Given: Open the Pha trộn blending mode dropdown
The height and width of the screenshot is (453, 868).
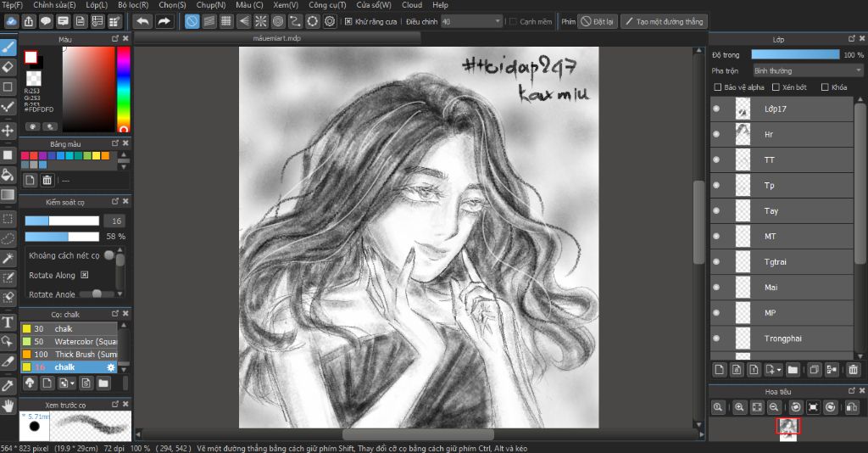Looking at the screenshot, I should click(808, 71).
